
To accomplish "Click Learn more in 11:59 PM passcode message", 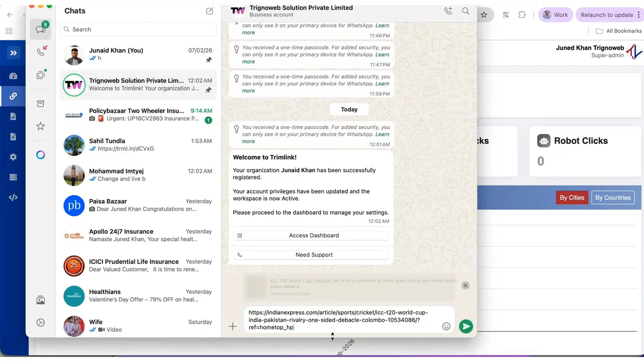I will 315,87.
